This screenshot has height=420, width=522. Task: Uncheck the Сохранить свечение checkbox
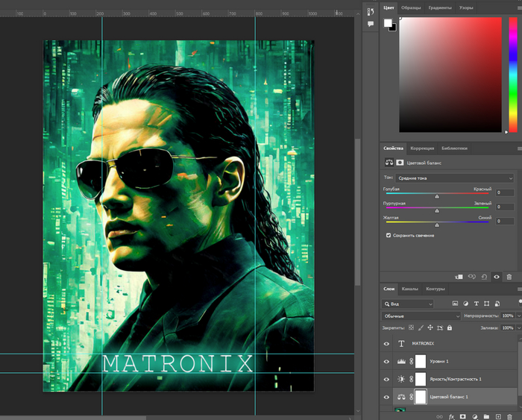(389, 235)
